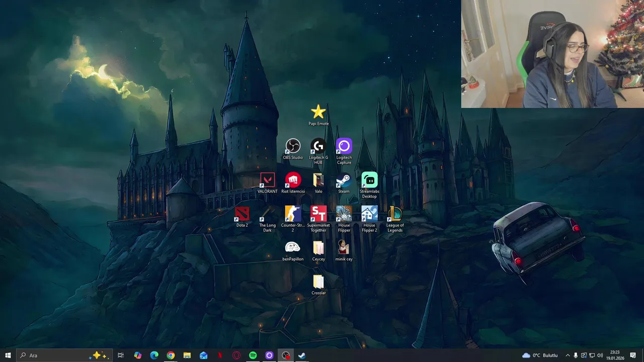Open Opera browser taskbar icon
Viewport: 644px width, 362px height.
(x=236, y=355)
